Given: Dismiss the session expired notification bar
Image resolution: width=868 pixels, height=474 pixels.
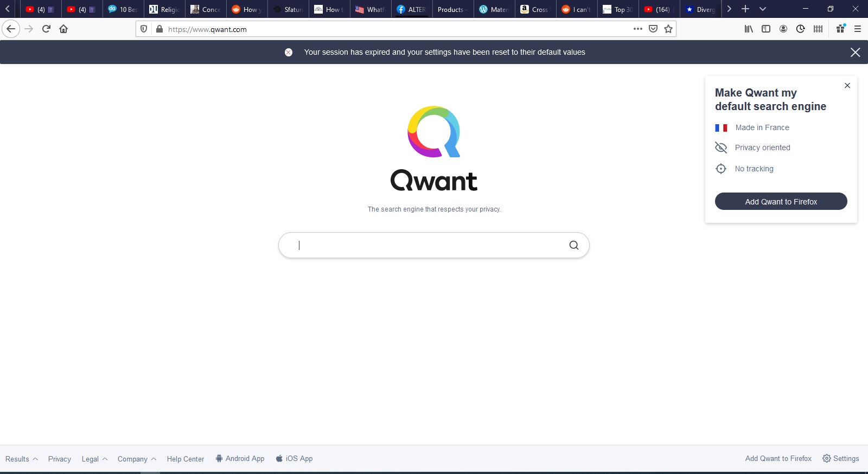Looking at the screenshot, I should 856,52.
